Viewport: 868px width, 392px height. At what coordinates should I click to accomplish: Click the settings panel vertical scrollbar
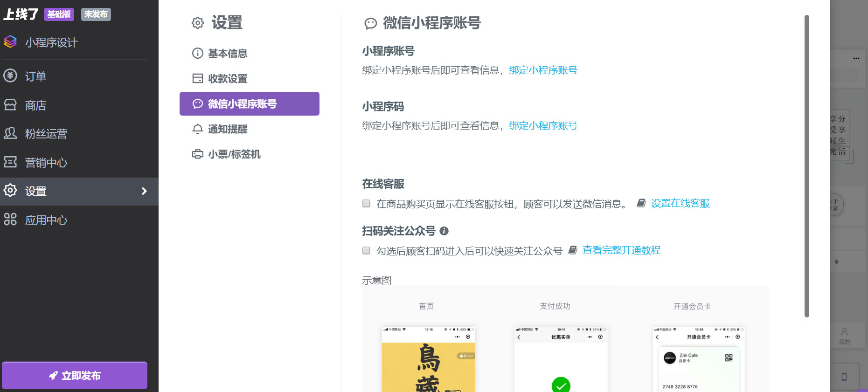pos(807,166)
